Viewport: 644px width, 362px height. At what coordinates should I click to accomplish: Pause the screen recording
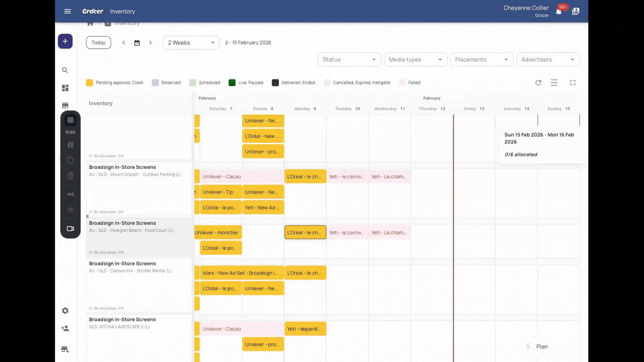(x=70, y=145)
